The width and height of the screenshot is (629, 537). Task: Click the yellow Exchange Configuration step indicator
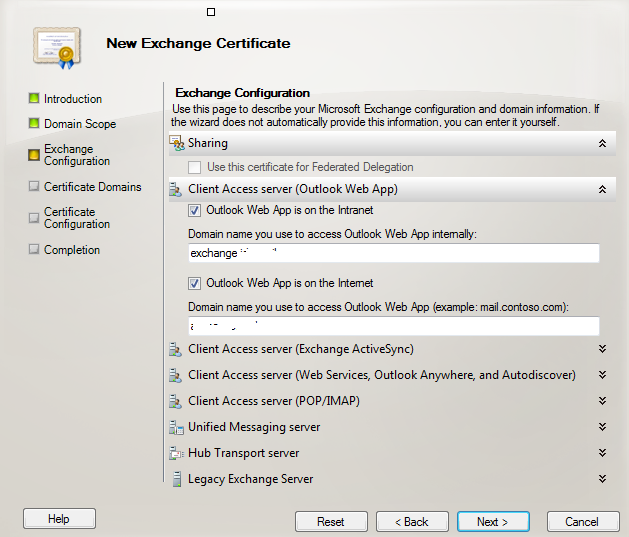tap(34, 154)
